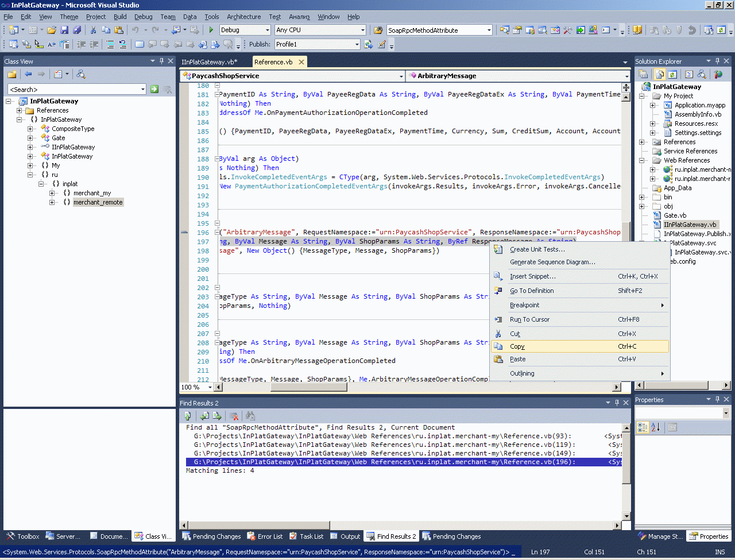Click the Class View search go arrow
The height and width of the screenshot is (560, 735).
pyautogui.click(x=154, y=89)
